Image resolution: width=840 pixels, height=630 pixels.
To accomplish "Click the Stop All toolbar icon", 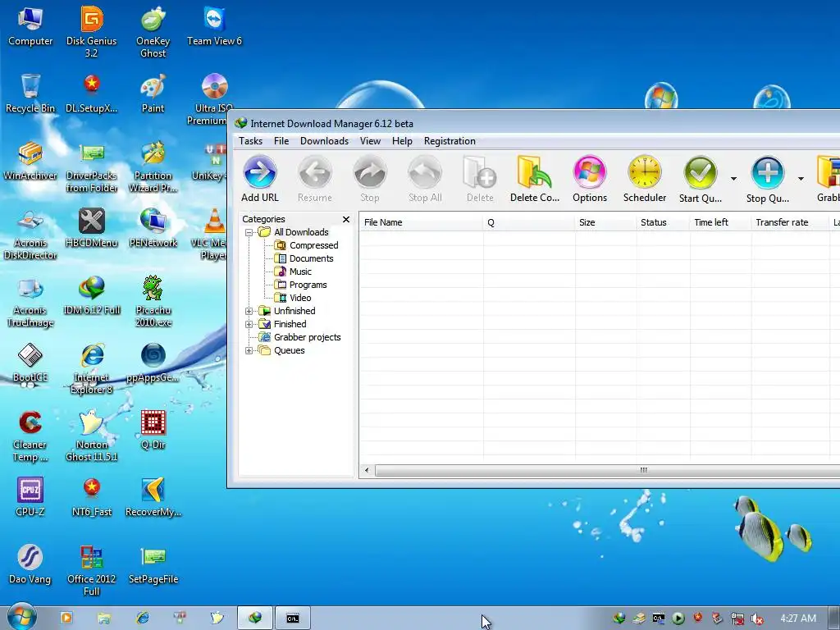I will 425,172.
